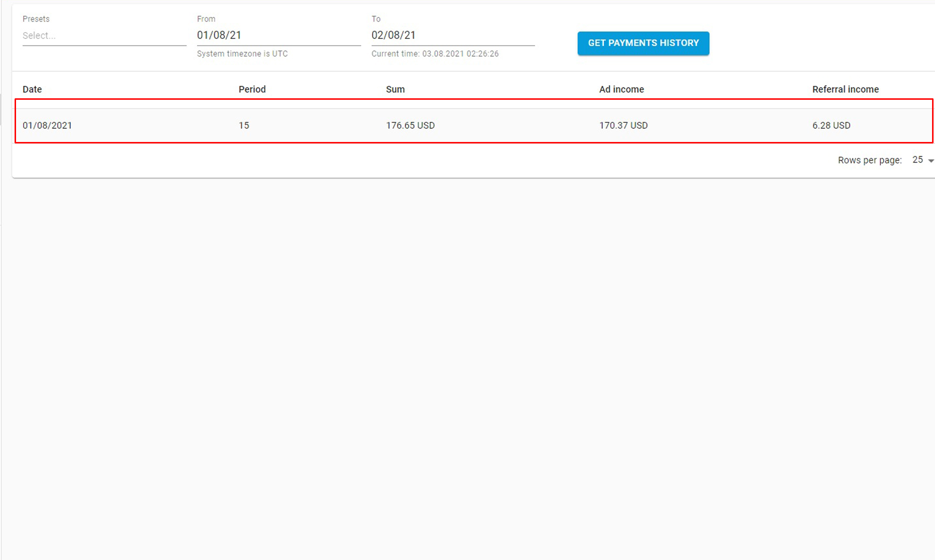This screenshot has width=935, height=560.
Task: Sort by the Referral income column header
Action: click(x=845, y=90)
